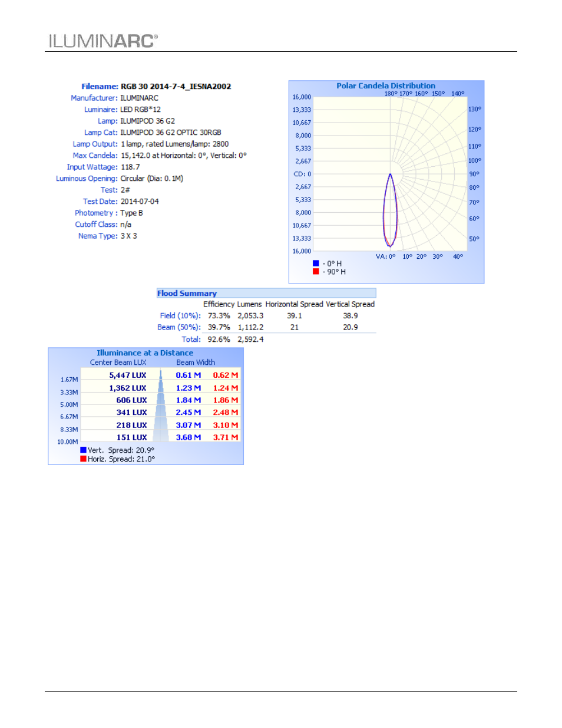This screenshot has height=728, width=562.
Task: Click the Flood Summary header bar
Action: (x=266, y=293)
